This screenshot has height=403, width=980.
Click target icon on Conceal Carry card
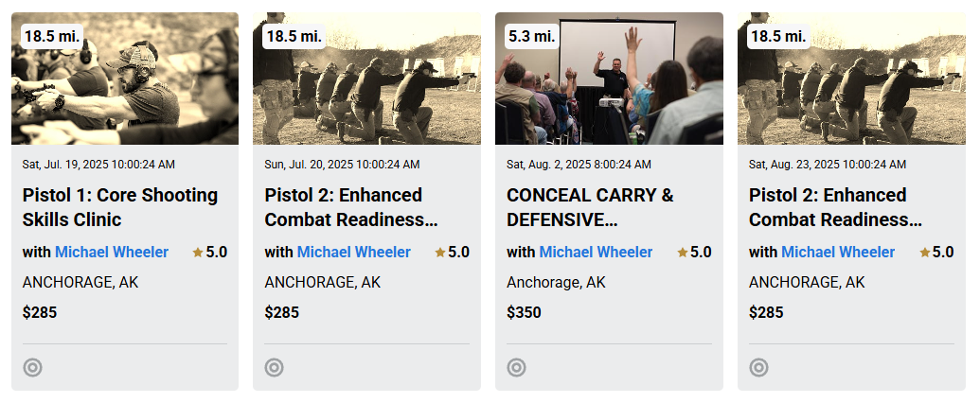point(516,367)
